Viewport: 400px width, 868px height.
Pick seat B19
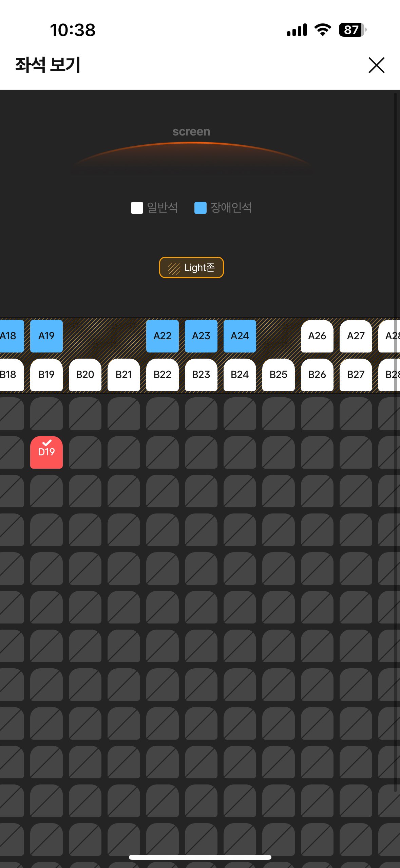46,375
